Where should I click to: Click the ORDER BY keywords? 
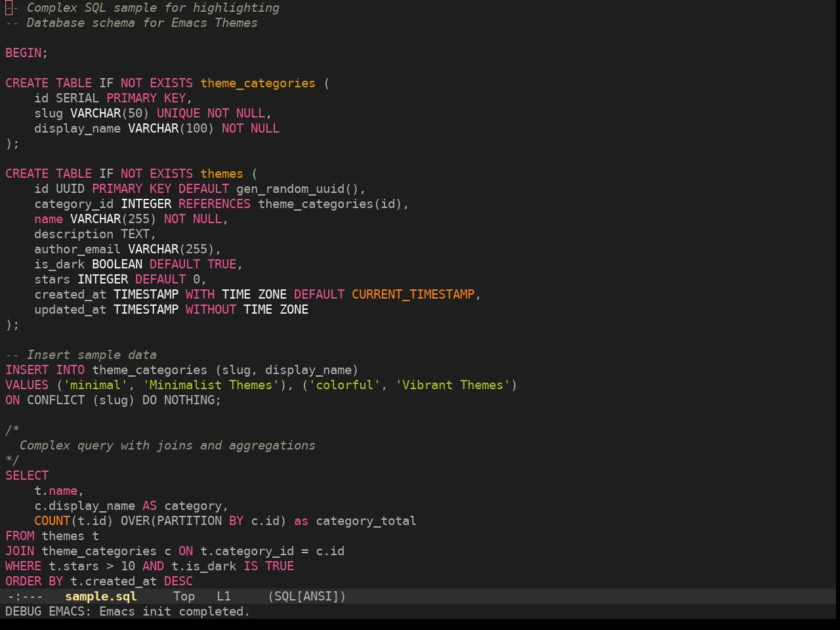34,581
